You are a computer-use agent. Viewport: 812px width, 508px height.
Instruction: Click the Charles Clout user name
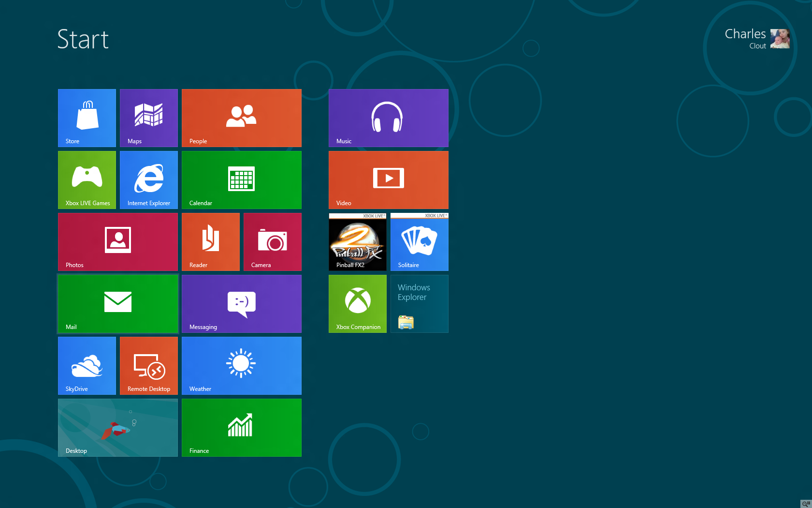[x=745, y=39]
